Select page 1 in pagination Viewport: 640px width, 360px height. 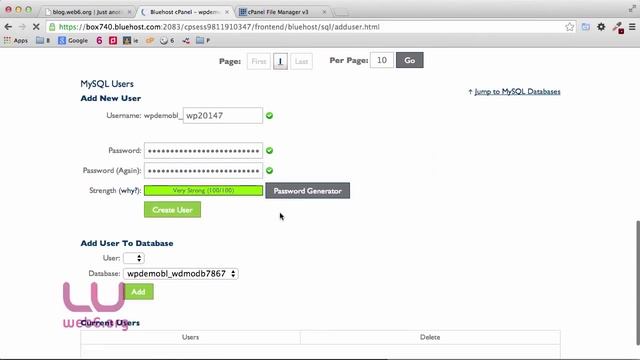(x=280, y=61)
